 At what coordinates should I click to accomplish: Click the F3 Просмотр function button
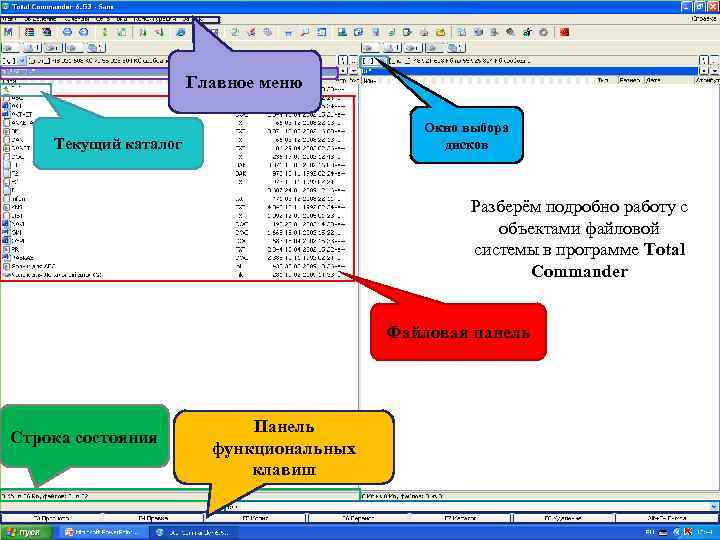pyautogui.click(x=51, y=518)
